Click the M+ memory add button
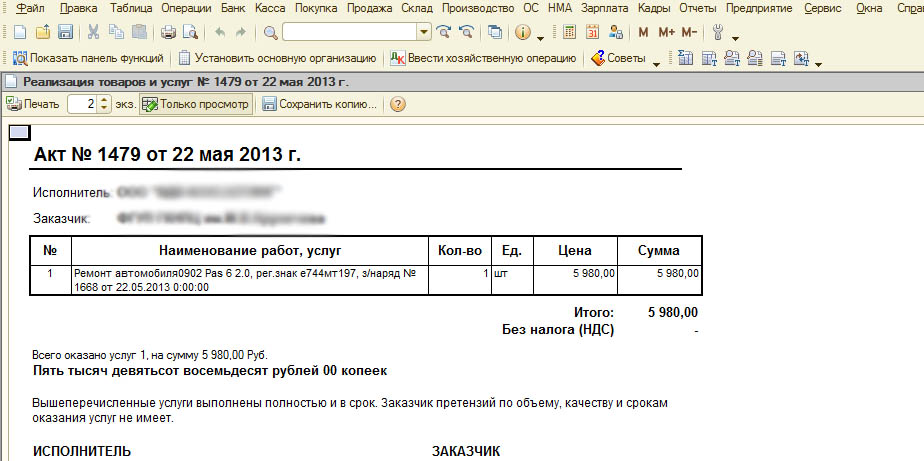924x461 pixels. pos(665,33)
